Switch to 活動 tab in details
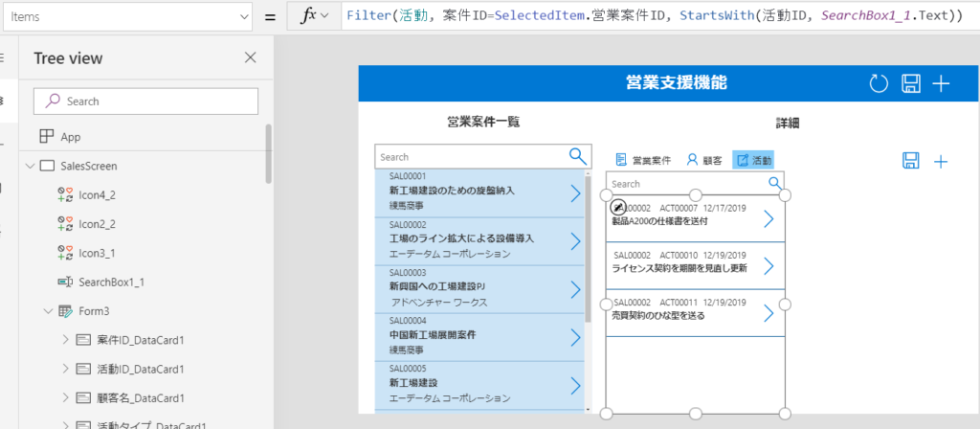The image size is (980, 429). 753,160
